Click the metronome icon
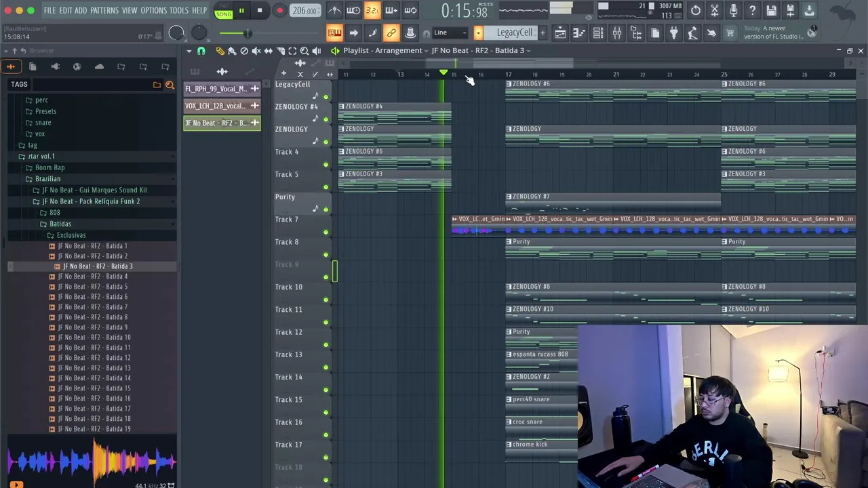The width and height of the screenshot is (868, 488). pos(334,10)
